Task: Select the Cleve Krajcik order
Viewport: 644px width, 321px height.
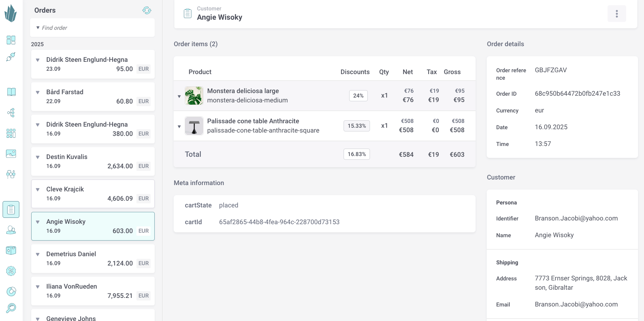Action: (93, 194)
